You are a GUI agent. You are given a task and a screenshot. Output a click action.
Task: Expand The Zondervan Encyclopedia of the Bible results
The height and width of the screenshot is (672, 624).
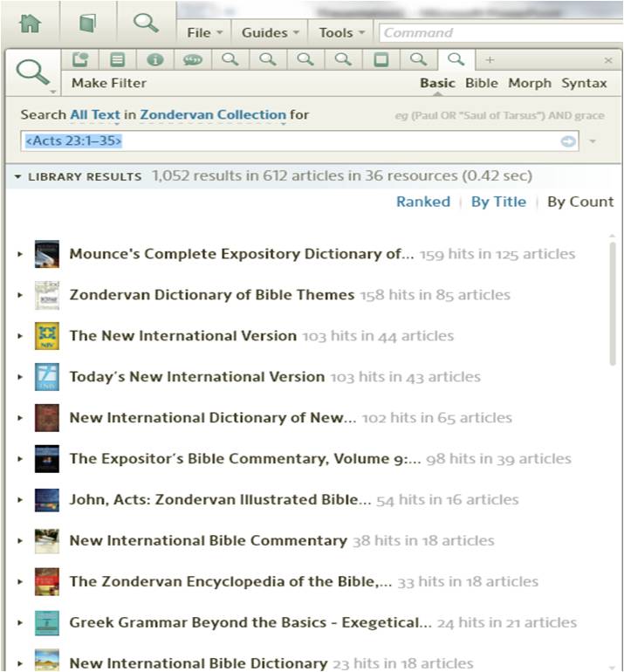[20, 581]
